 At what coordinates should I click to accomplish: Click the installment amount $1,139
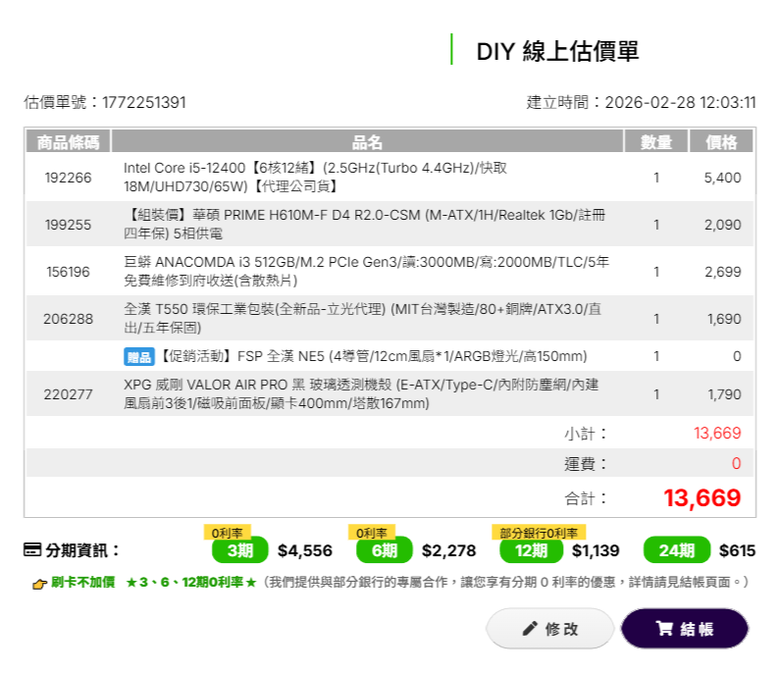pos(595,551)
